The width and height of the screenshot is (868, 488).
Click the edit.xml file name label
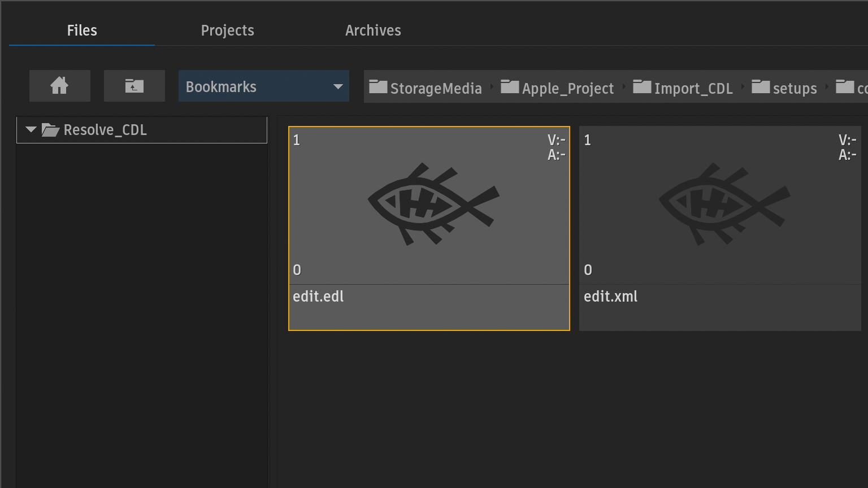pos(610,297)
